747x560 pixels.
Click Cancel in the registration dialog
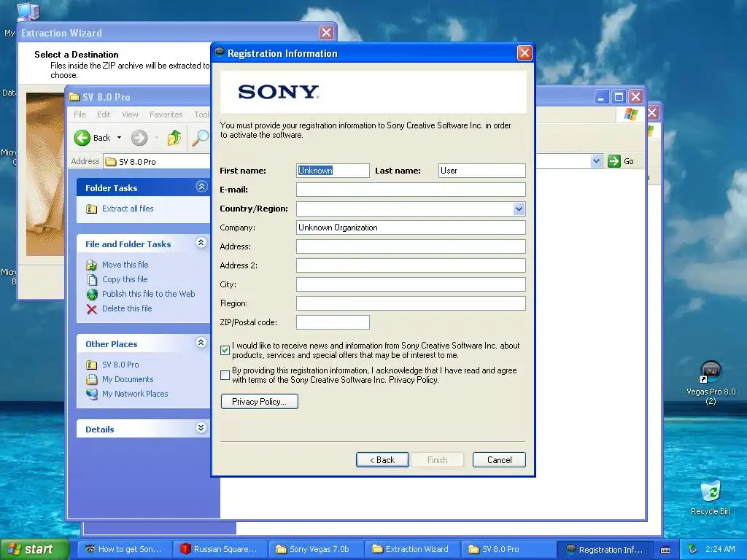499,460
